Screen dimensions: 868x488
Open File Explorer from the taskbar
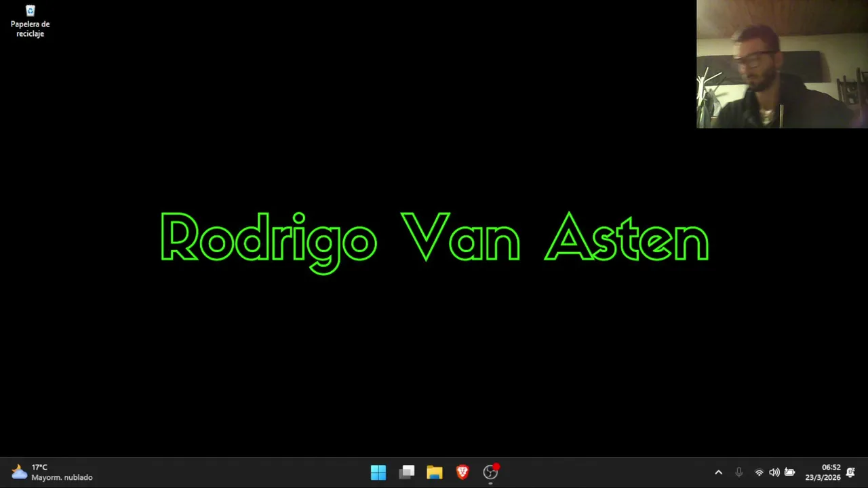click(x=435, y=472)
